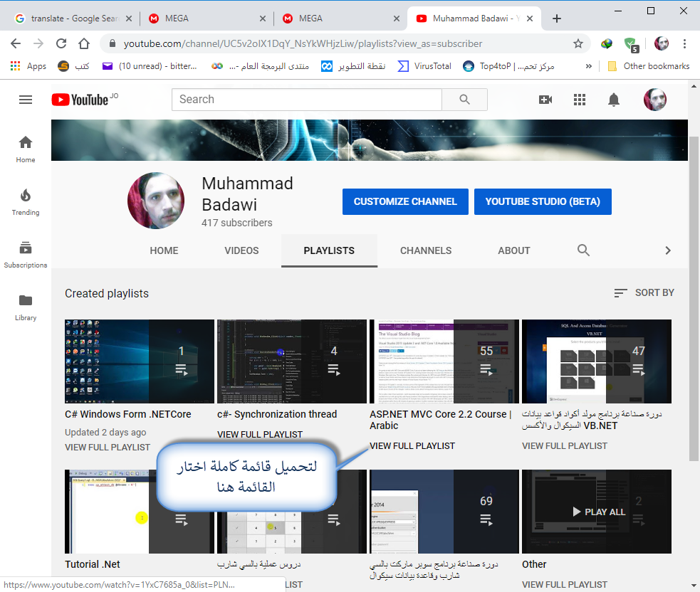700x592 pixels.
Task: Open the account avatar menu in YouTube header
Action: pos(654,100)
